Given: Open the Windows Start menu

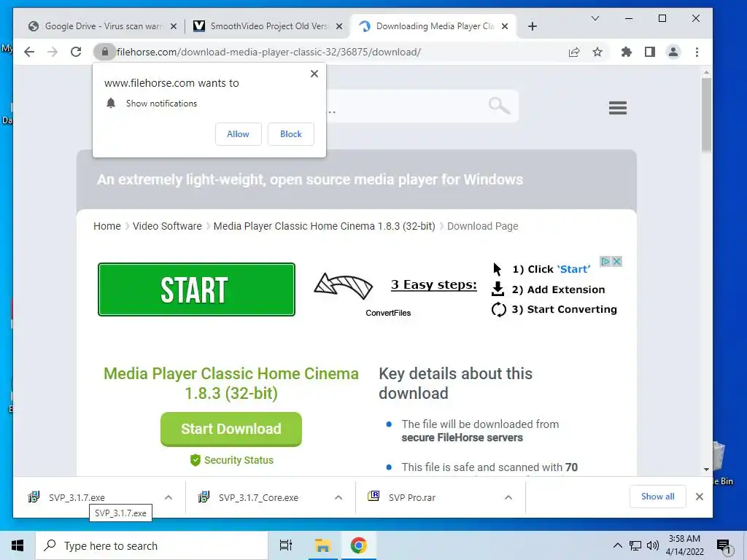Looking at the screenshot, I should pos(18,545).
